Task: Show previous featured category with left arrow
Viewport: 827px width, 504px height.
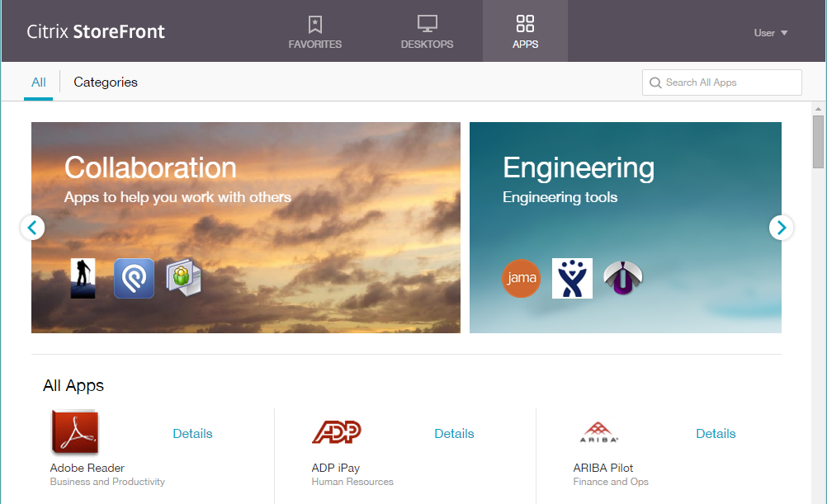Action: pyautogui.click(x=32, y=228)
